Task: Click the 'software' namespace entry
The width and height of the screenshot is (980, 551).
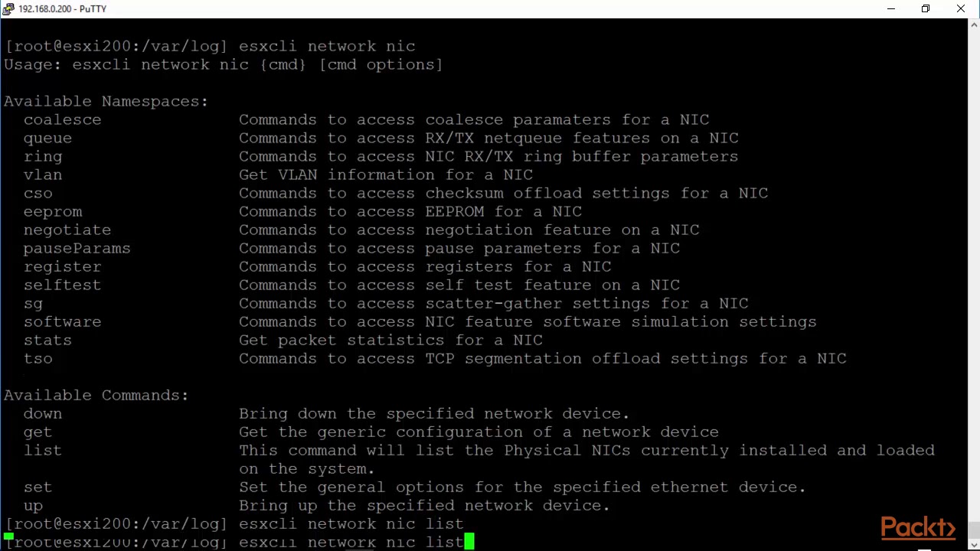Action: coord(62,321)
